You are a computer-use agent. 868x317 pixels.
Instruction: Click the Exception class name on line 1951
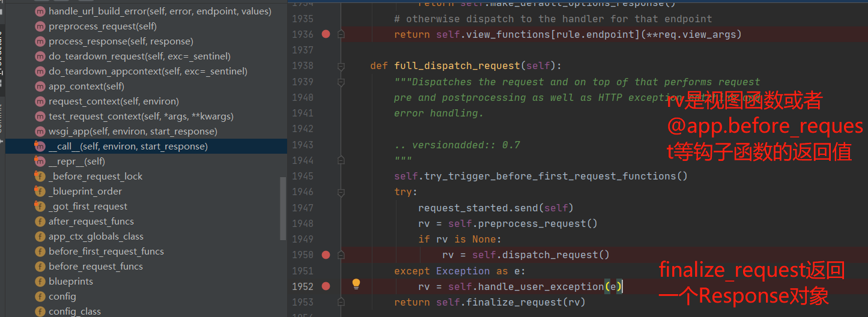click(463, 271)
